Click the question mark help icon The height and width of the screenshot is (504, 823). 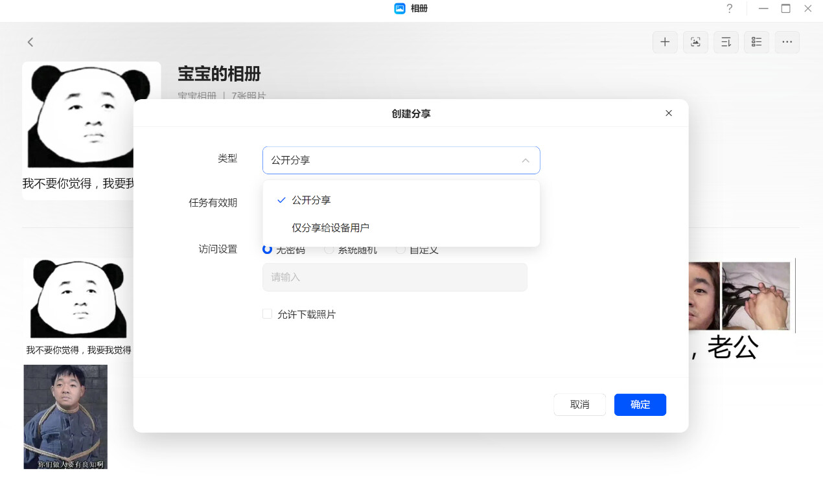[729, 8]
